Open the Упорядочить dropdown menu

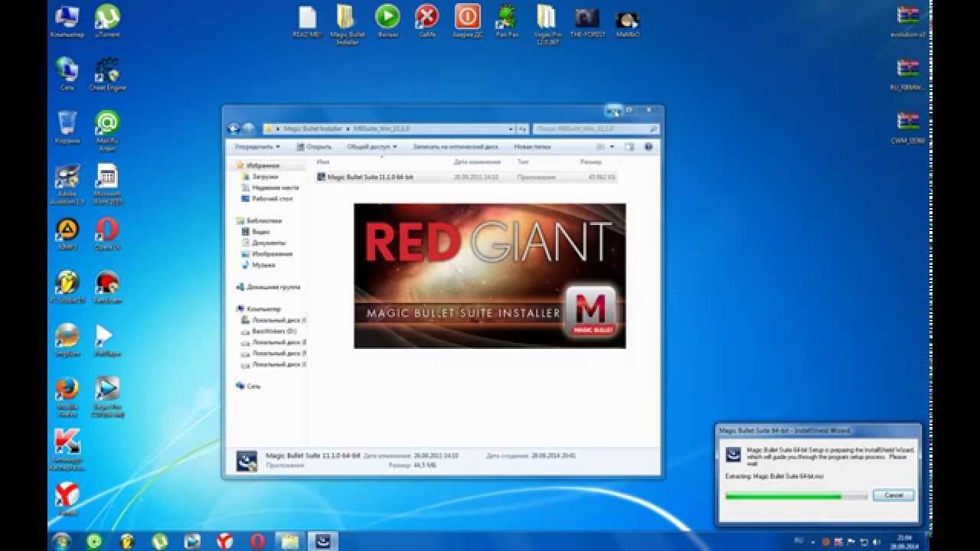(x=257, y=146)
